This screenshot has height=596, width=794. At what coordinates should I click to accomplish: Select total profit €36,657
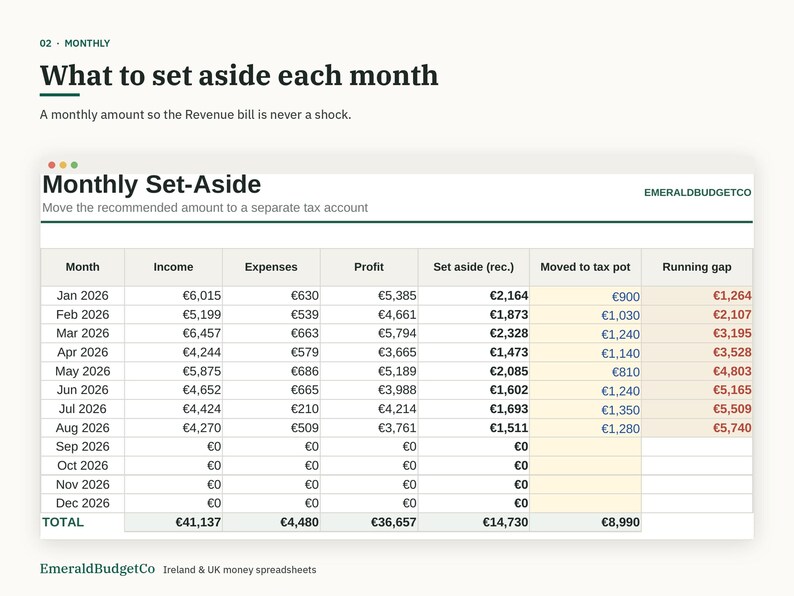369,522
